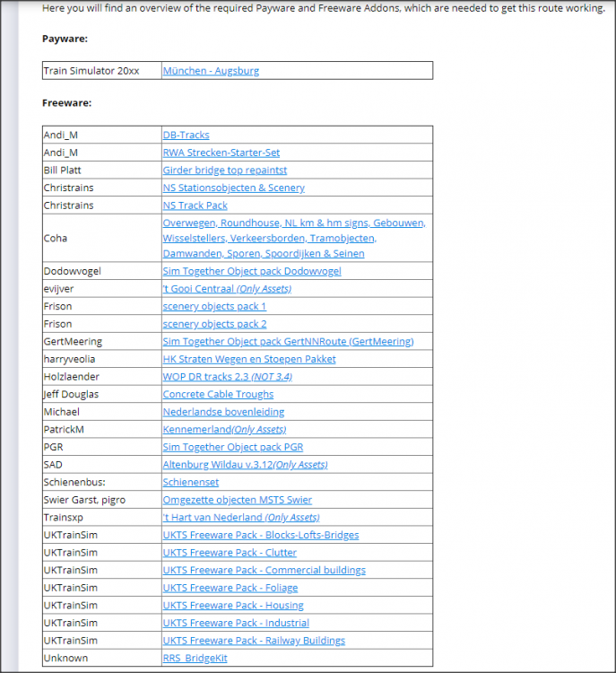Open UKTS Freeware Pack - Commercial buildings

[x=265, y=571]
